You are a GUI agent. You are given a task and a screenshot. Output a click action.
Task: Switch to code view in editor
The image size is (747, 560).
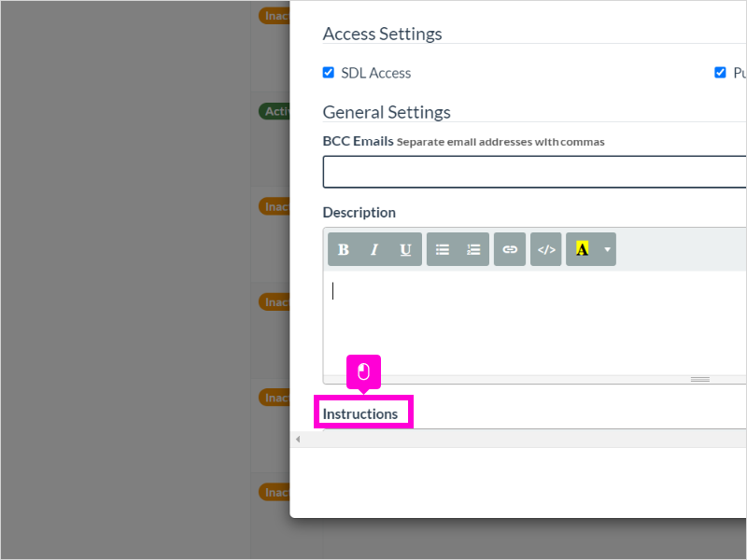[x=546, y=249]
